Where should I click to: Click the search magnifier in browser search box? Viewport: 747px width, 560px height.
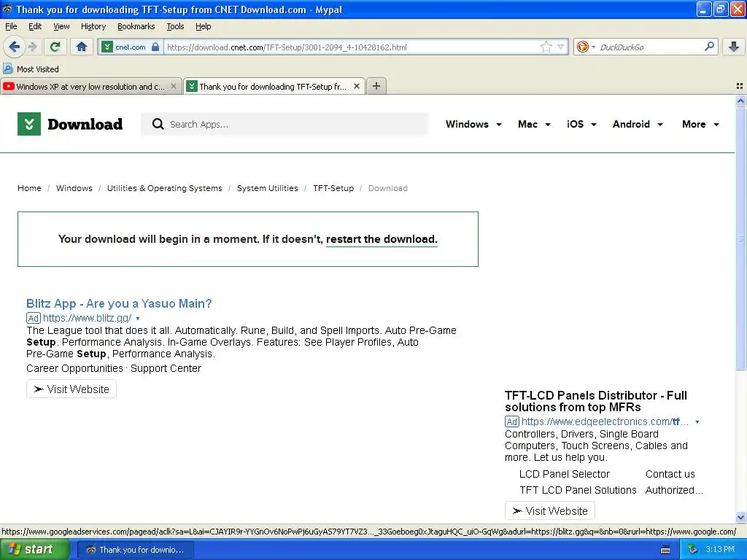709,46
